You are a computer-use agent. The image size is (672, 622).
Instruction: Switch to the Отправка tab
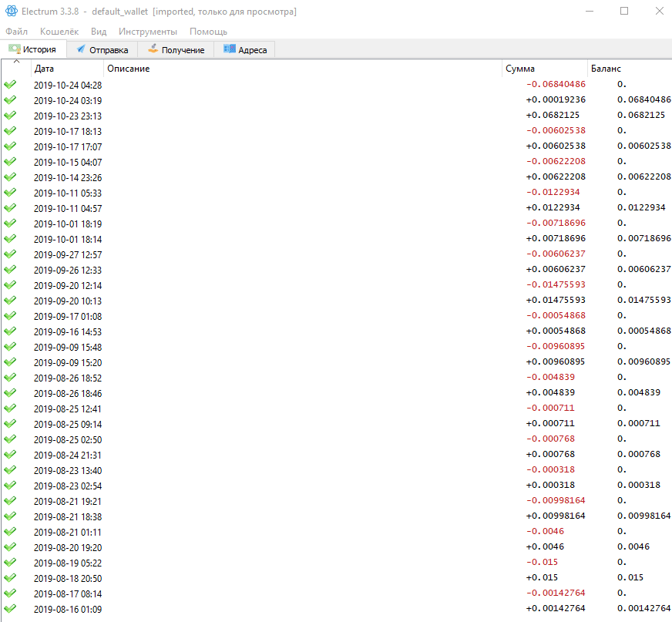[x=102, y=49]
